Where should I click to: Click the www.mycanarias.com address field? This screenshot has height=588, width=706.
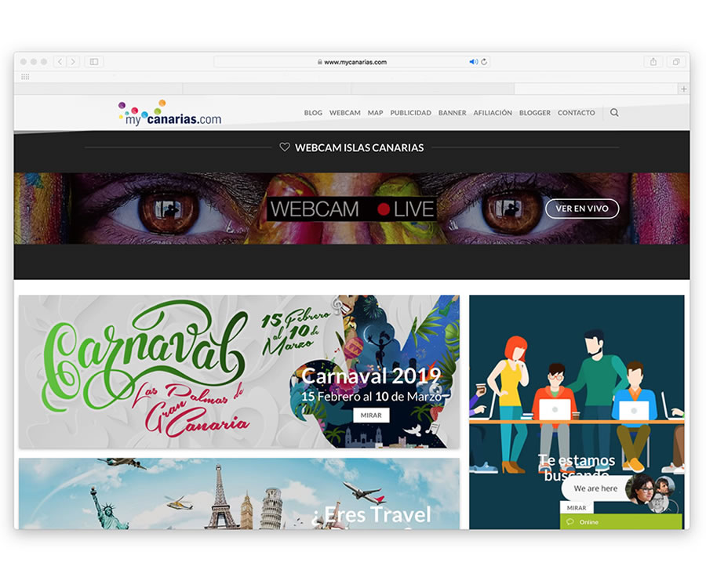pyautogui.click(x=355, y=62)
